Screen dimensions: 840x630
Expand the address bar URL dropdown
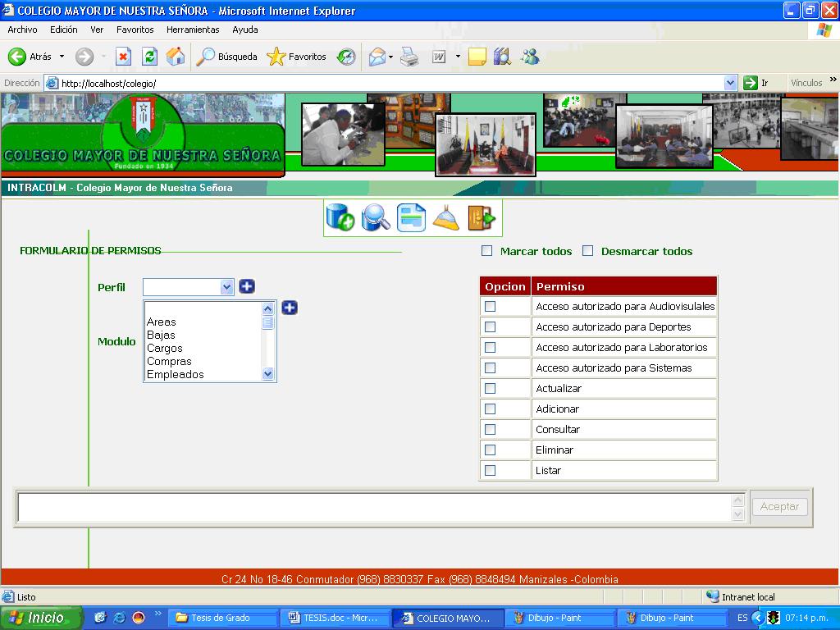(x=730, y=83)
